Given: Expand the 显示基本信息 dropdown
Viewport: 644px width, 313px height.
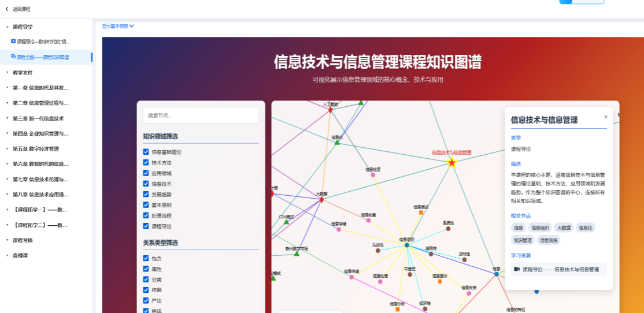Looking at the screenshot, I should coord(118,26).
